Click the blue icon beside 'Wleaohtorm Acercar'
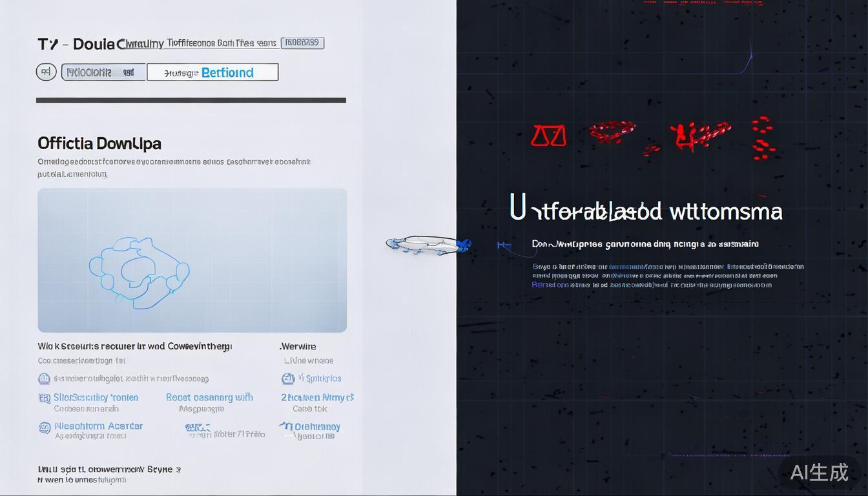Image resolution: width=868 pixels, height=496 pixels. point(45,428)
